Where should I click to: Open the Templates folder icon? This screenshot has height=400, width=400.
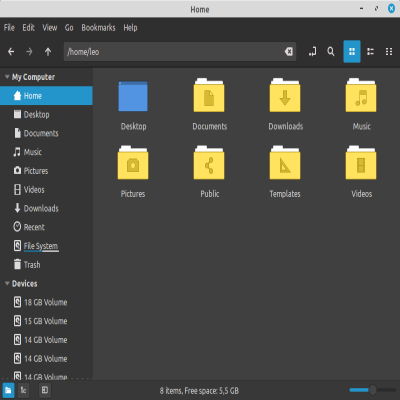point(285,163)
